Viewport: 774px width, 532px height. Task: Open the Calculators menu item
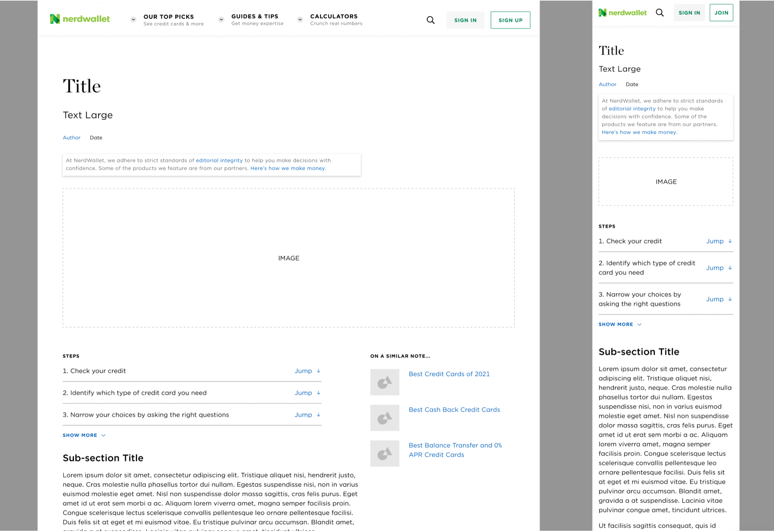[x=334, y=16]
